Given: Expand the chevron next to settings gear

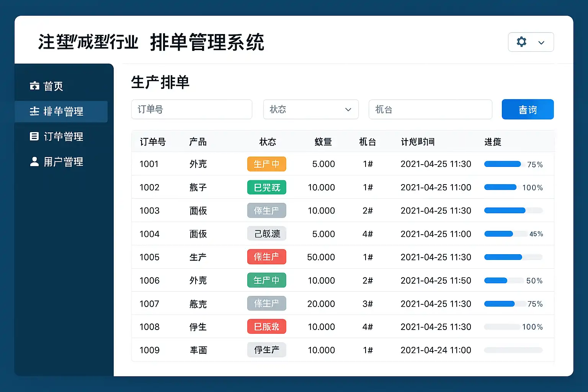Looking at the screenshot, I should click(x=541, y=42).
